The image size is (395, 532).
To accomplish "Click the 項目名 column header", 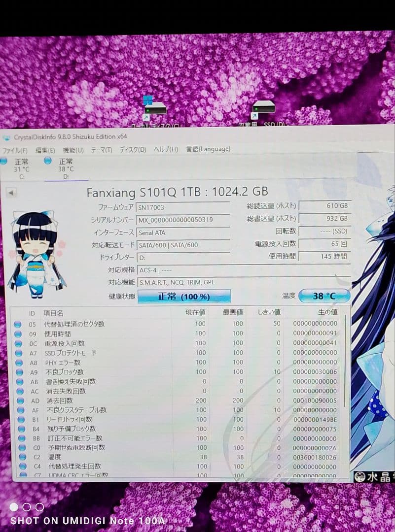I will [x=53, y=313].
